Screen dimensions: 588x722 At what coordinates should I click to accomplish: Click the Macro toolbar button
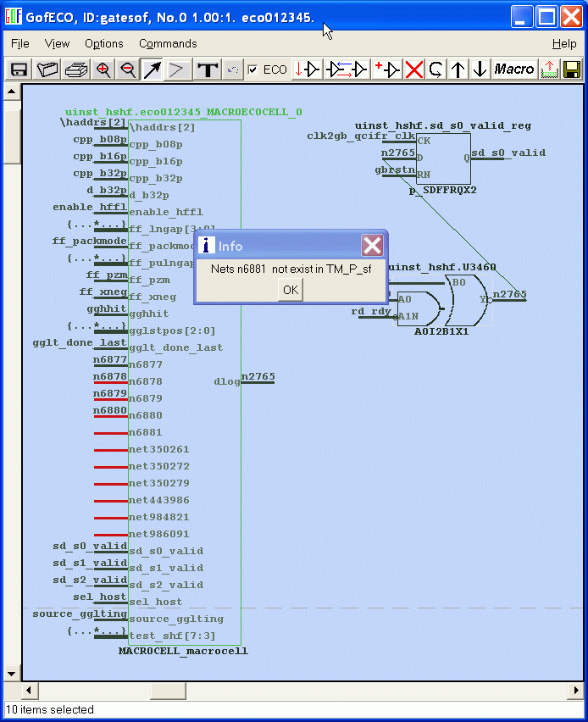(513, 69)
